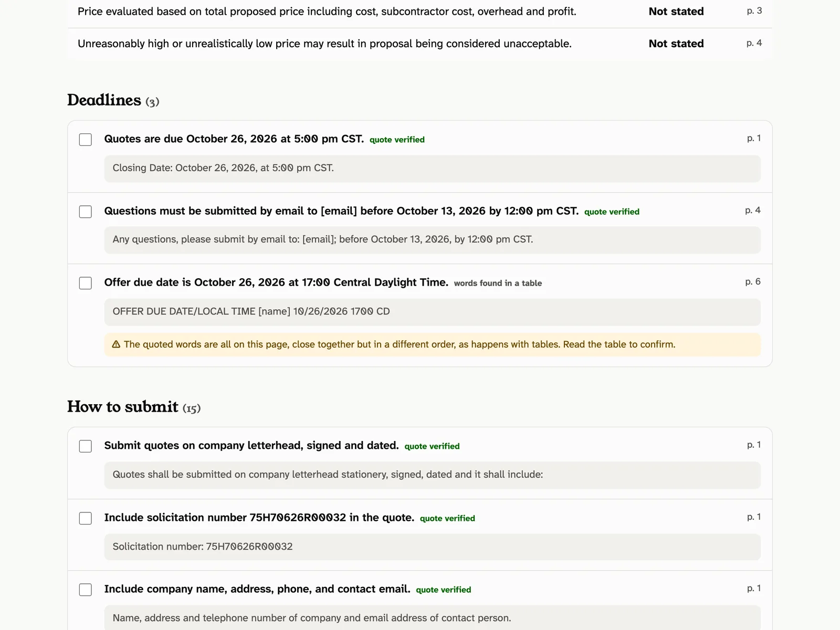Click 'quote verified' badge beside company letterhead
The width and height of the screenshot is (840, 630).
(x=432, y=446)
